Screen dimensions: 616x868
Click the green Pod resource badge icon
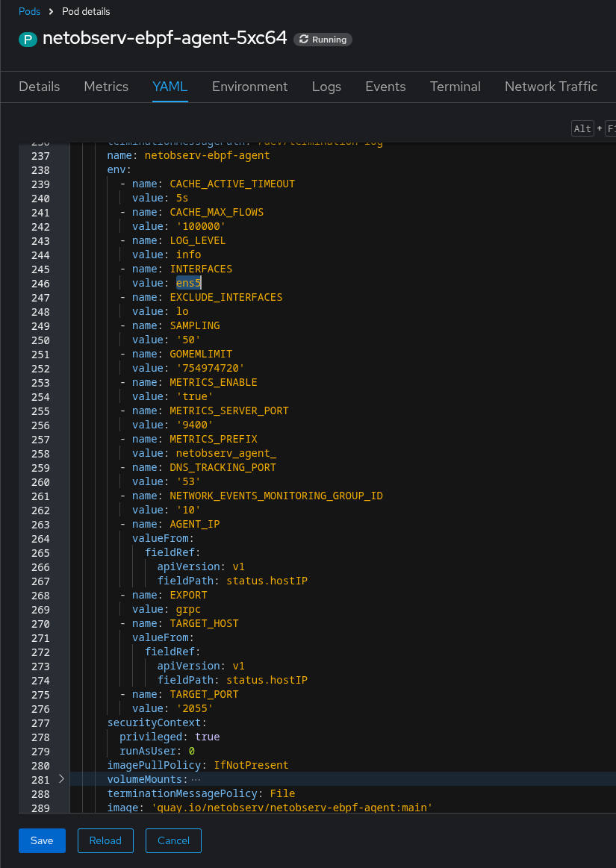(28, 40)
